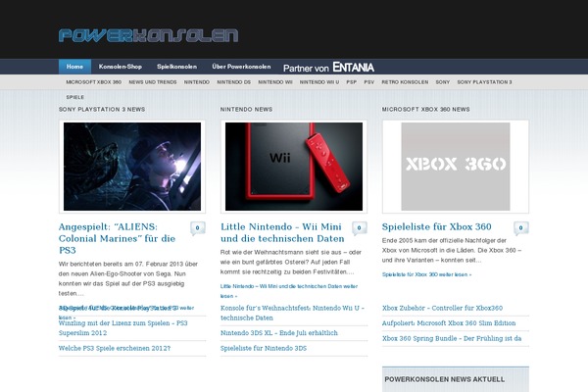Viewport: 588px width, 392px height.
Task: Open headline Spieleliste für Xbox 360
Action: (436, 227)
